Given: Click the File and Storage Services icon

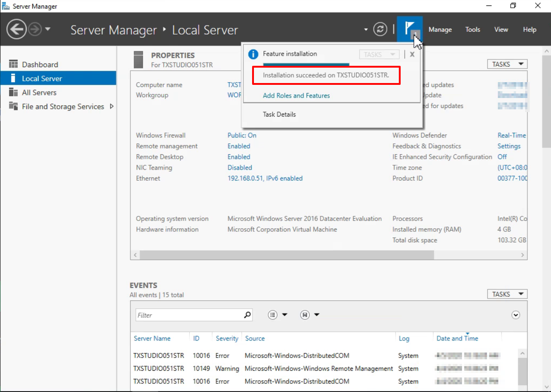Looking at the screenshot, I should pyautogui.click(x=14, y=107).
